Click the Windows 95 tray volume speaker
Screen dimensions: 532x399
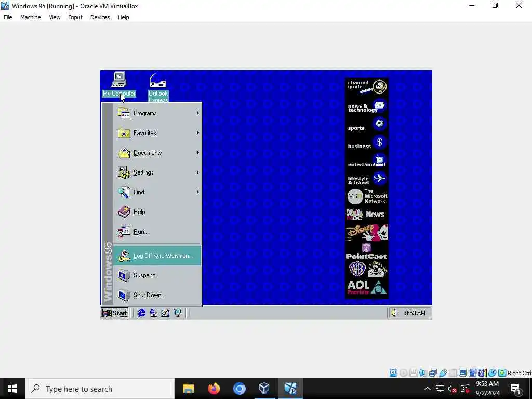click(394, 313)
